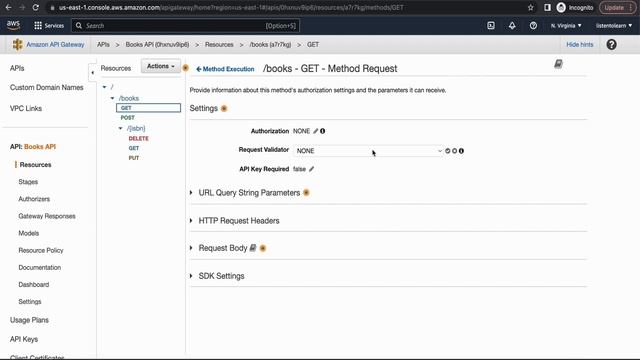Image resolution: width=640 pixels, height=360 pixels.
Task: Click APIs in the breadcrumb
Action: 103,44
